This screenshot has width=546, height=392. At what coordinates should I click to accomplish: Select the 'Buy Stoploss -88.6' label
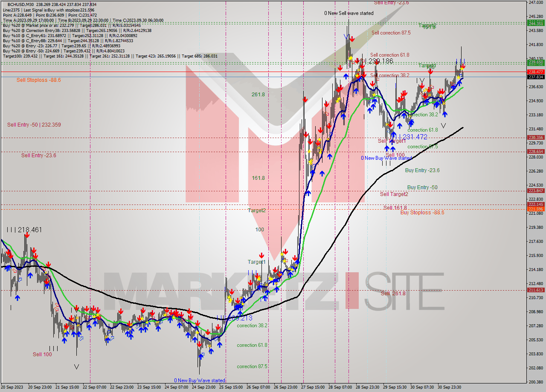[422, 212]
